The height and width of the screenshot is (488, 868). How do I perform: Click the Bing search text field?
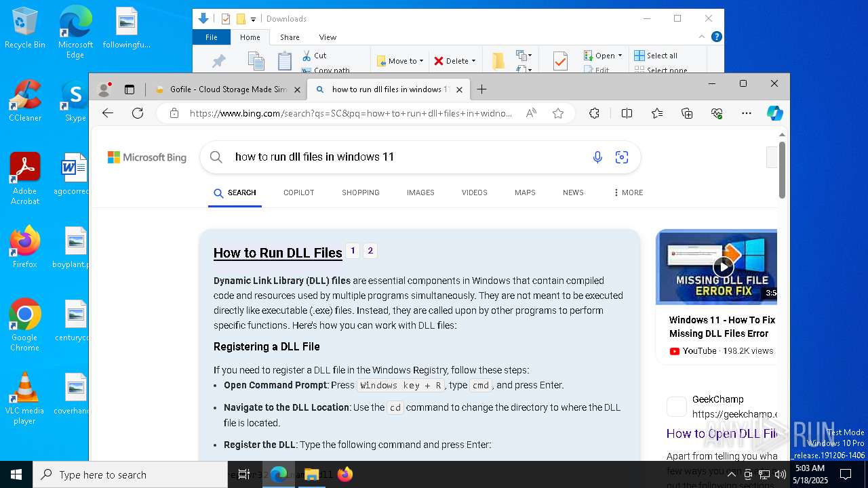coord(407,157)
